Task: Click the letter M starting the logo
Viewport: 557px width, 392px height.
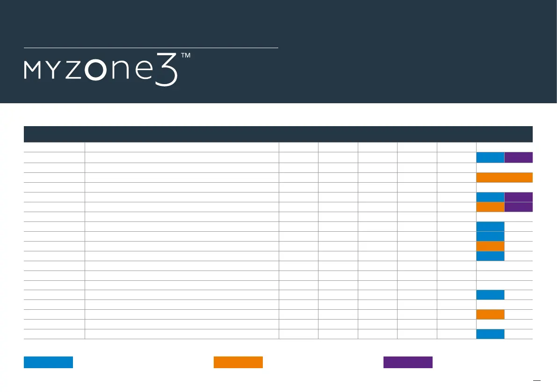Action: 33,71
